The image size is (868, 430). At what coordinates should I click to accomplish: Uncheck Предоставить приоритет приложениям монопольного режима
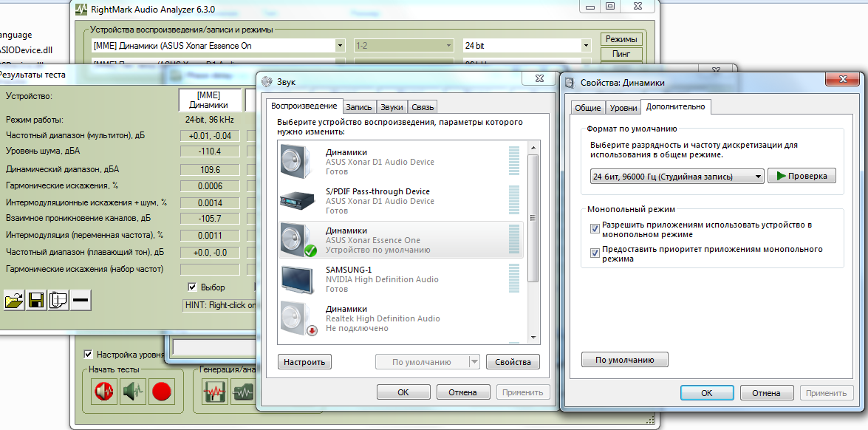(x=595, y=253)
